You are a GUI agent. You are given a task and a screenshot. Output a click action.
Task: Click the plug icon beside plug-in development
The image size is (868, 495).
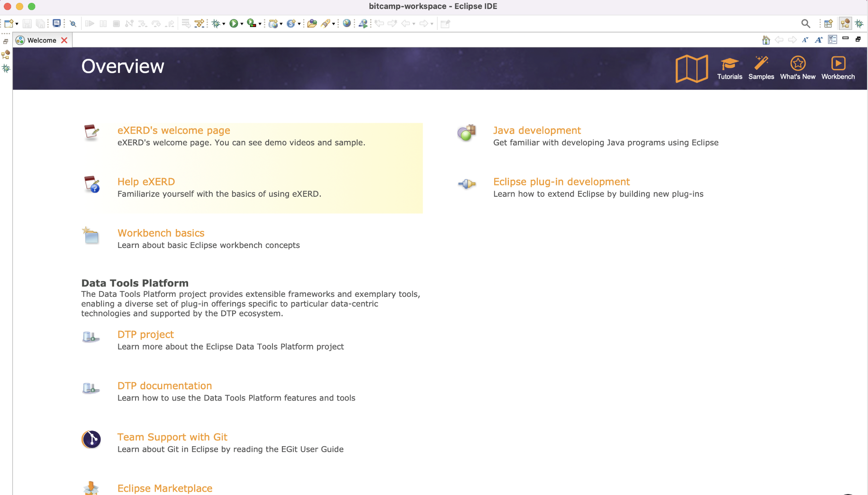pyautogui.click(x=467, y=184)
